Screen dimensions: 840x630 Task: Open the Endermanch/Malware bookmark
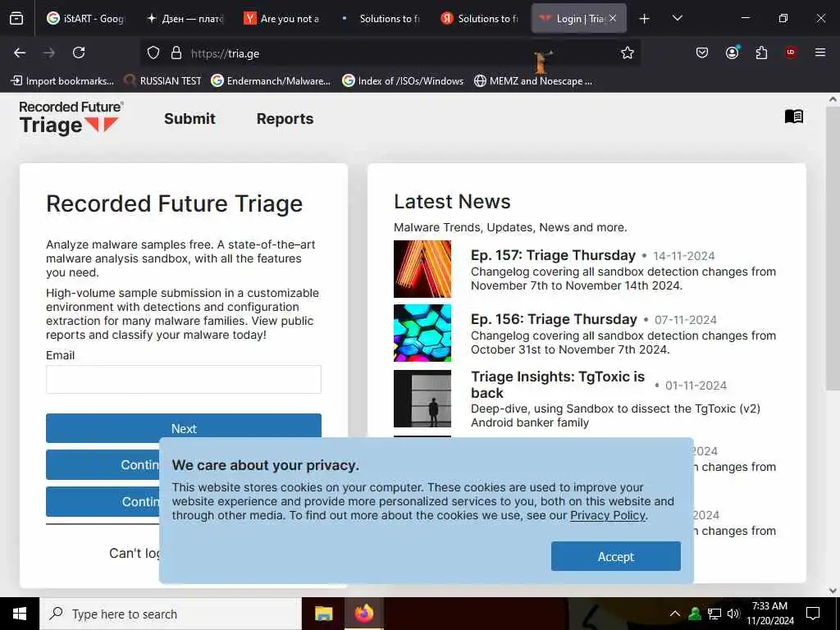tap(271, 81)
